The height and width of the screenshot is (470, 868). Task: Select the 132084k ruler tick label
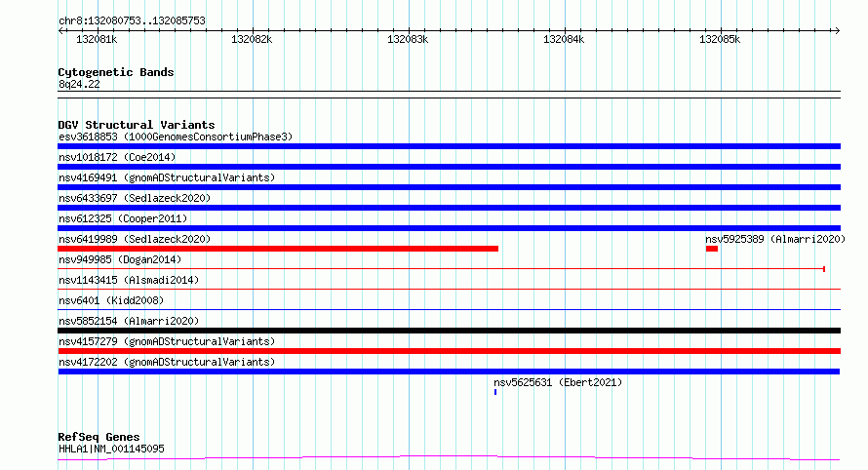coord(564,39)
